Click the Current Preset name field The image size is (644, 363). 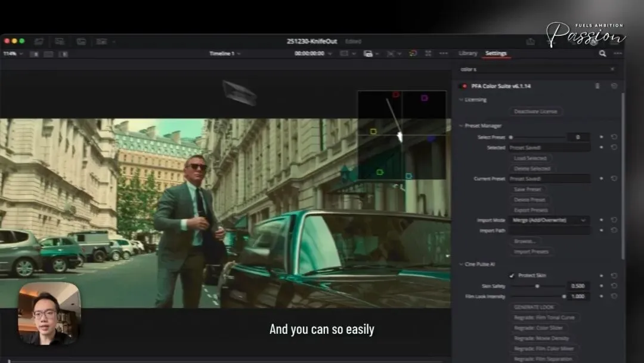tap(550, 179)
